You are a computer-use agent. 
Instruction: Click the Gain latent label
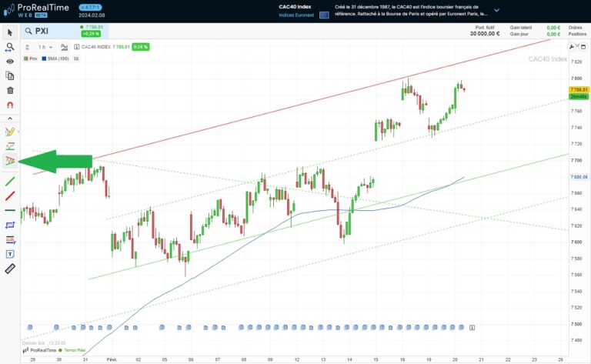pos(521,28)
